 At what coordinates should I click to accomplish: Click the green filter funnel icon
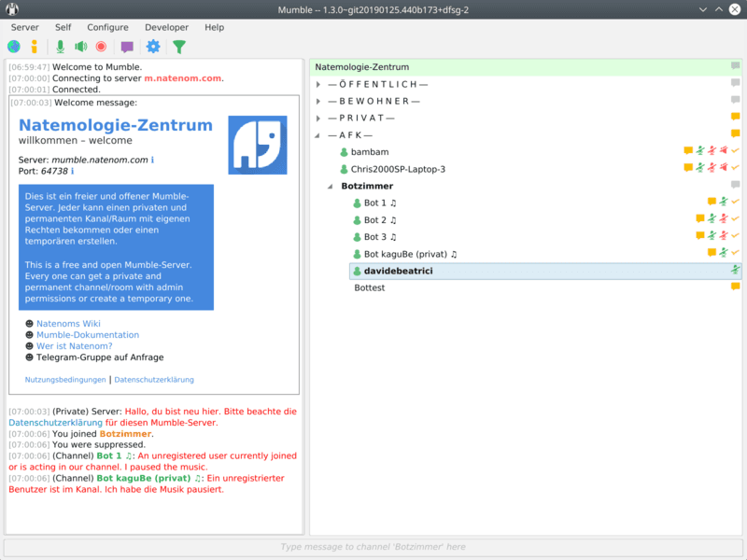point(179,47)
